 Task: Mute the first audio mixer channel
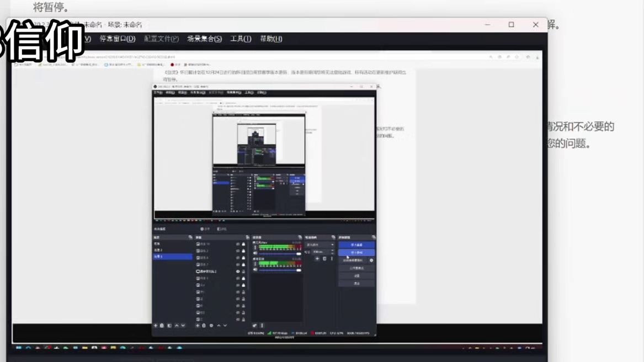pyautogui.click(x=255, y=253)
